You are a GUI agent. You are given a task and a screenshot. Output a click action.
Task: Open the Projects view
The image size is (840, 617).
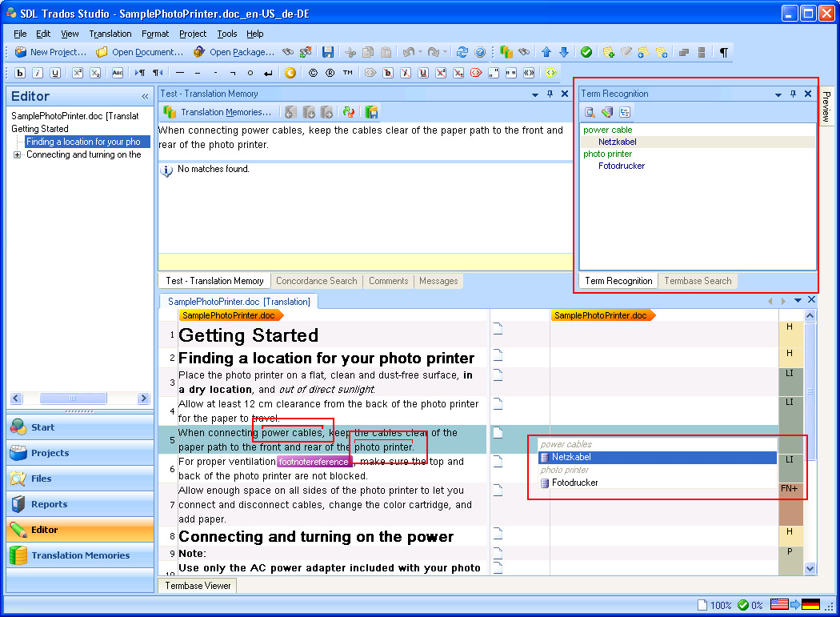(x=80, y=453)
